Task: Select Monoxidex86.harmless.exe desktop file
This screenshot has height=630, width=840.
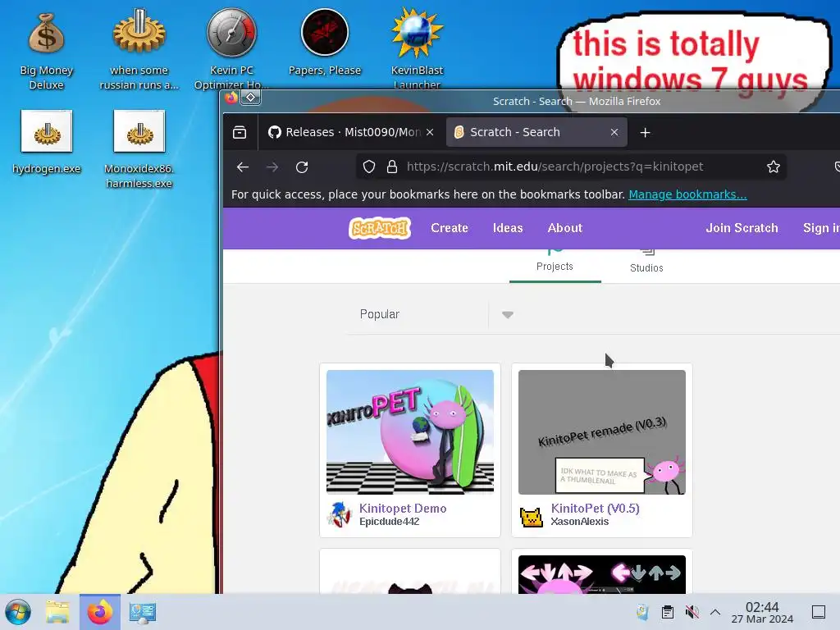Action: pyautogui.click(x=139, y=150)
